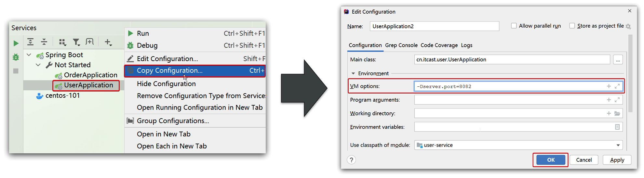The height and width of the screenshot is (178, 644).
Task: Select OrderApplication in the services tree
Action: pos(90,75)
